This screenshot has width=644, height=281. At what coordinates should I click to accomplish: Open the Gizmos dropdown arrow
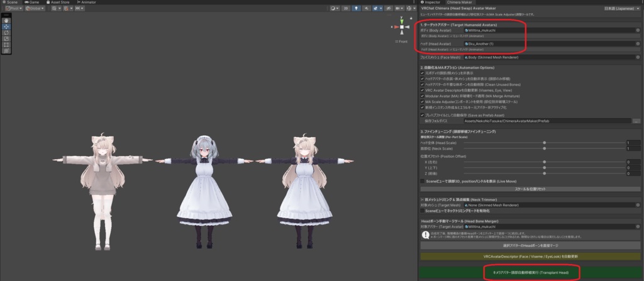click(x=413, y=8)
